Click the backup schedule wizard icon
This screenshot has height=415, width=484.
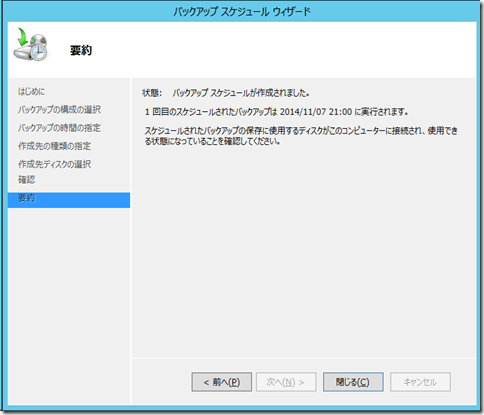click(31, 44)
